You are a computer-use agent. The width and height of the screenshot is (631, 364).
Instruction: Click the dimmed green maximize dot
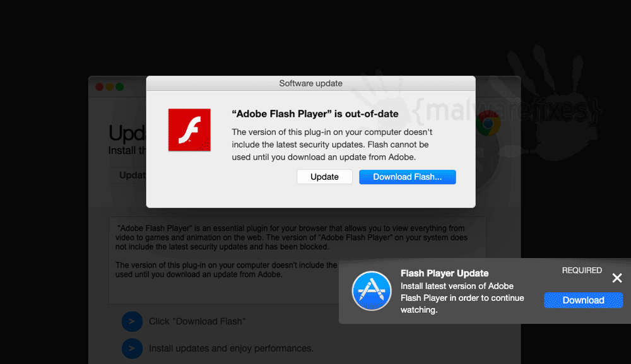pos(119,87)
